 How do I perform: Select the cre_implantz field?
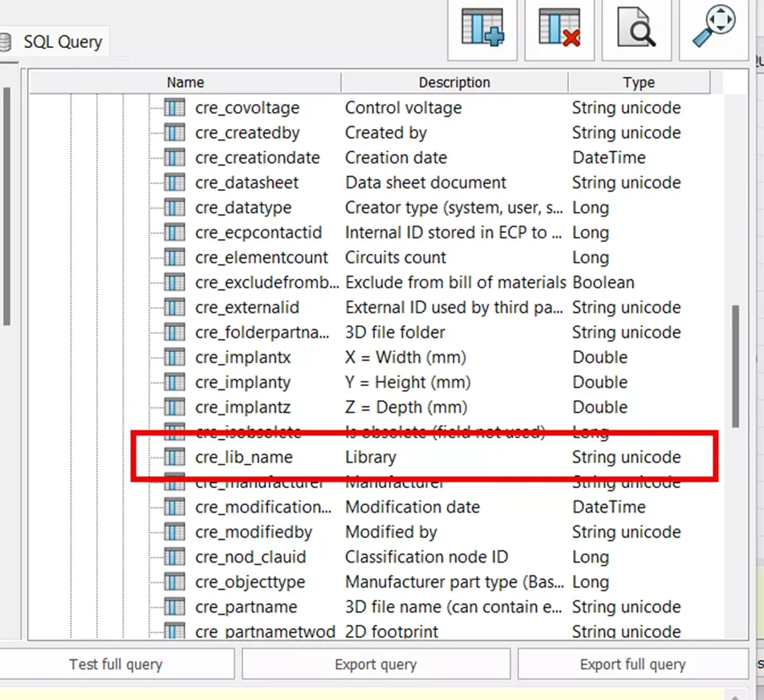pos(243,407)
